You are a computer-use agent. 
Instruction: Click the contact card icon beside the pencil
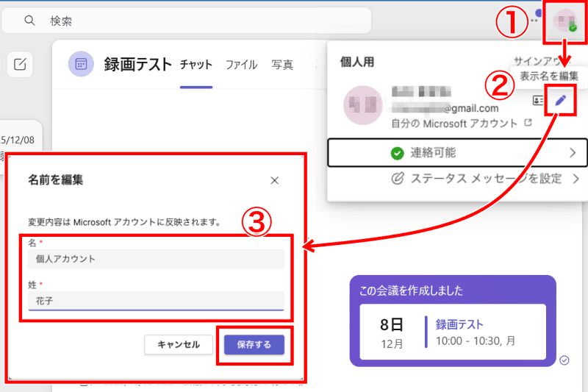click(538, 101)
